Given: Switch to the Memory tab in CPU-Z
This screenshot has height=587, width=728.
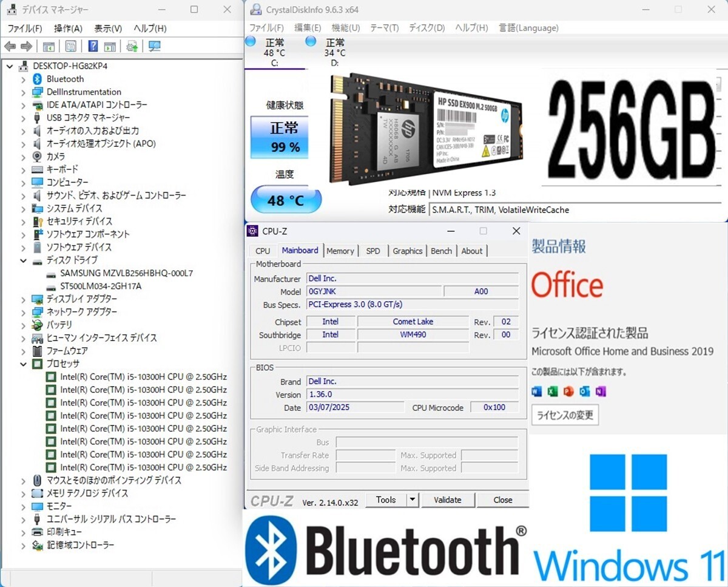Looking at the screenshot, I should (x=340, y=251).
